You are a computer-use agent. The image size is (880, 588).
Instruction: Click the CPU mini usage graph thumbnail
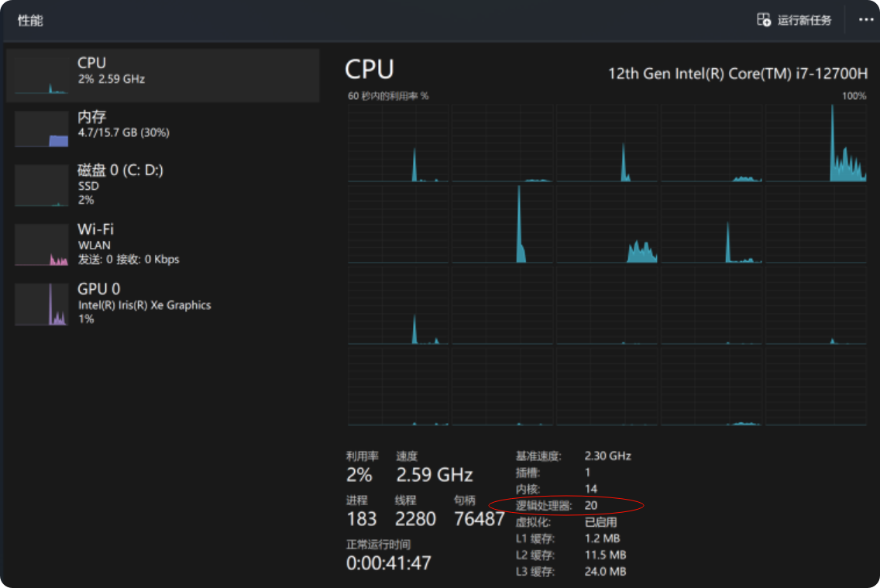click(x=42, y=75)
